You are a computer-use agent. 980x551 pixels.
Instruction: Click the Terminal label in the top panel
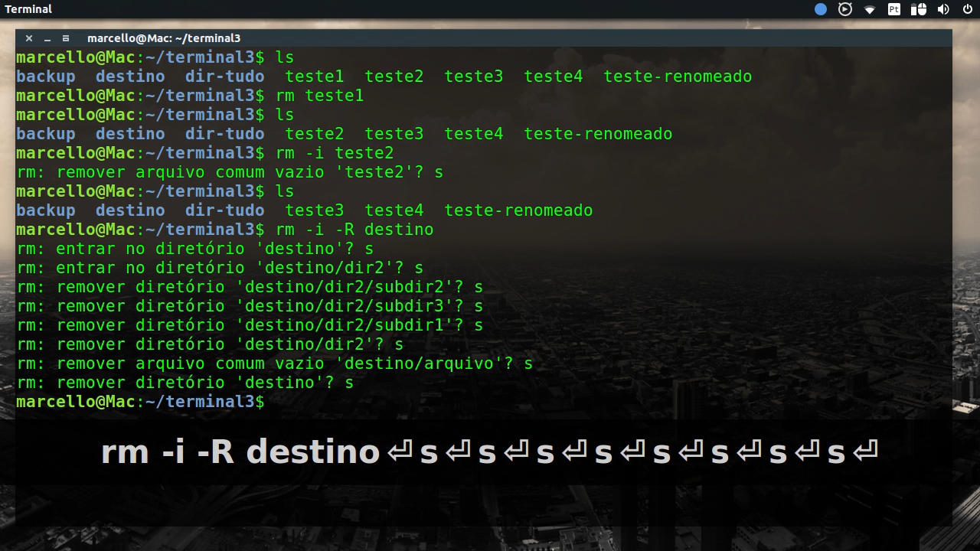point(28,9)
